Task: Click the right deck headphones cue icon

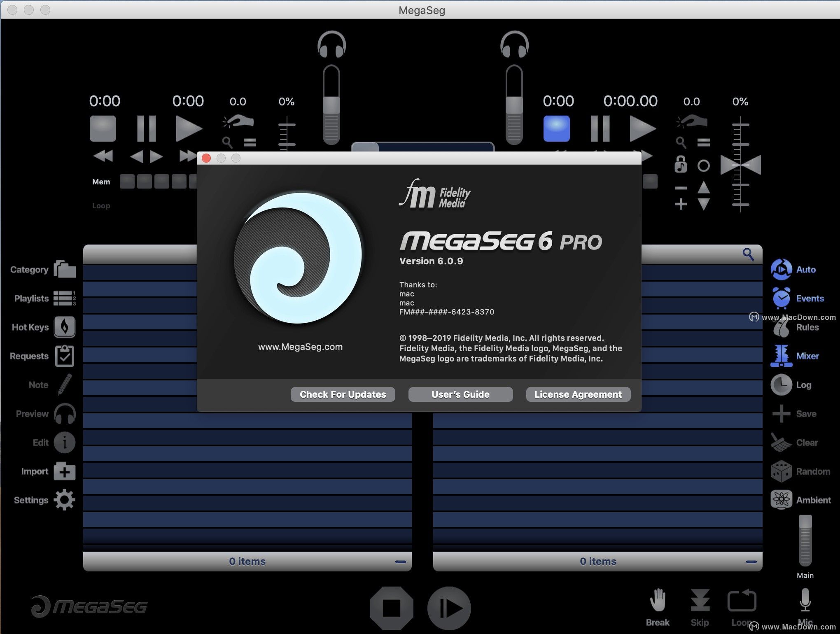Action: (514, 44)
